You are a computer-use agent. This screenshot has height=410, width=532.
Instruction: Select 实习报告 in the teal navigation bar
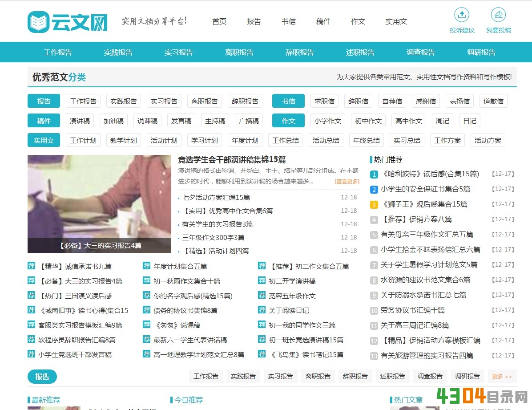pos(179,53)
